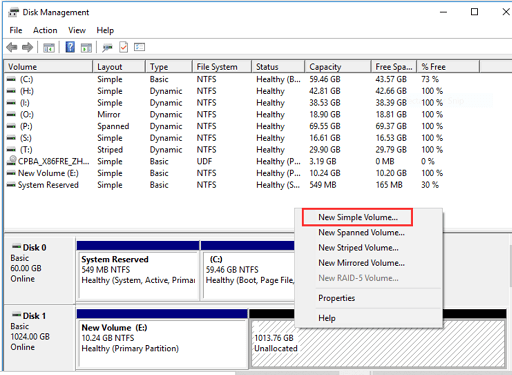The image size is (512, 375).
Task: Open the Action menu
Action: coord(45,30)
